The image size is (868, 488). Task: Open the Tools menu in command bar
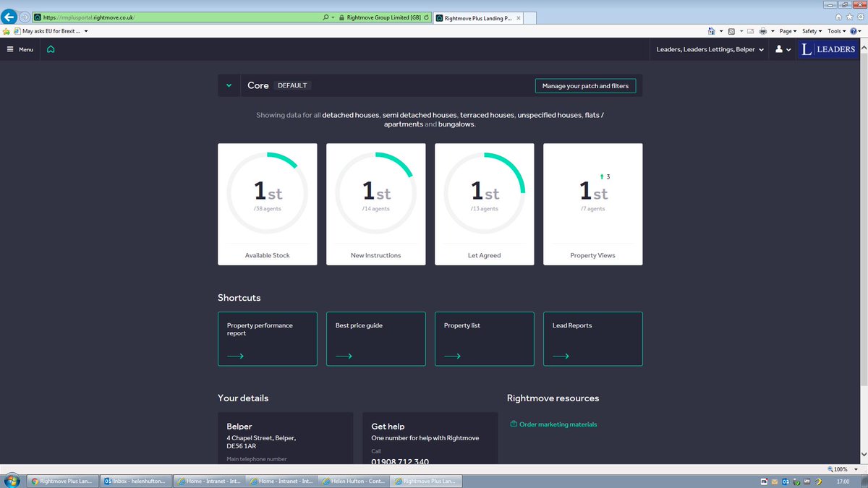pos(837,31)
